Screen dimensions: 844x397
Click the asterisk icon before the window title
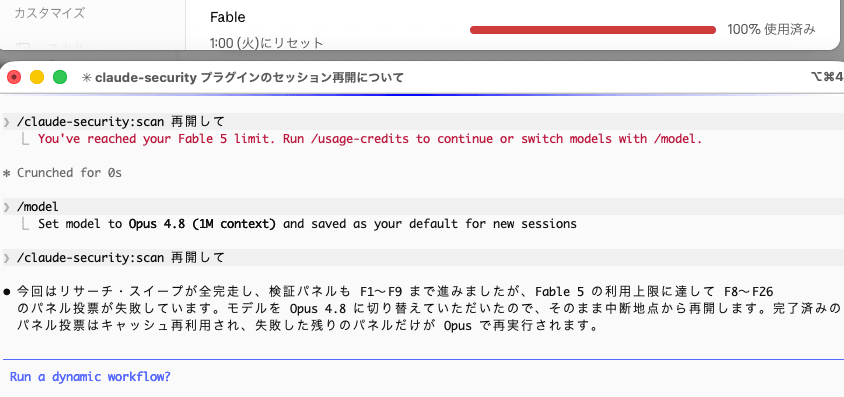pos(86,78)
